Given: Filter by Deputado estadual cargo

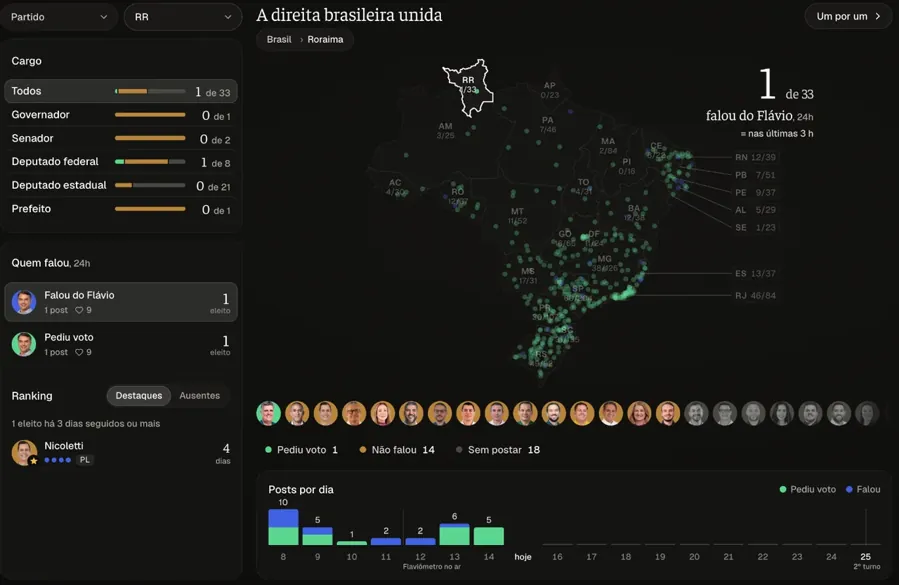Looking at the screenshot, I should 121,185.
